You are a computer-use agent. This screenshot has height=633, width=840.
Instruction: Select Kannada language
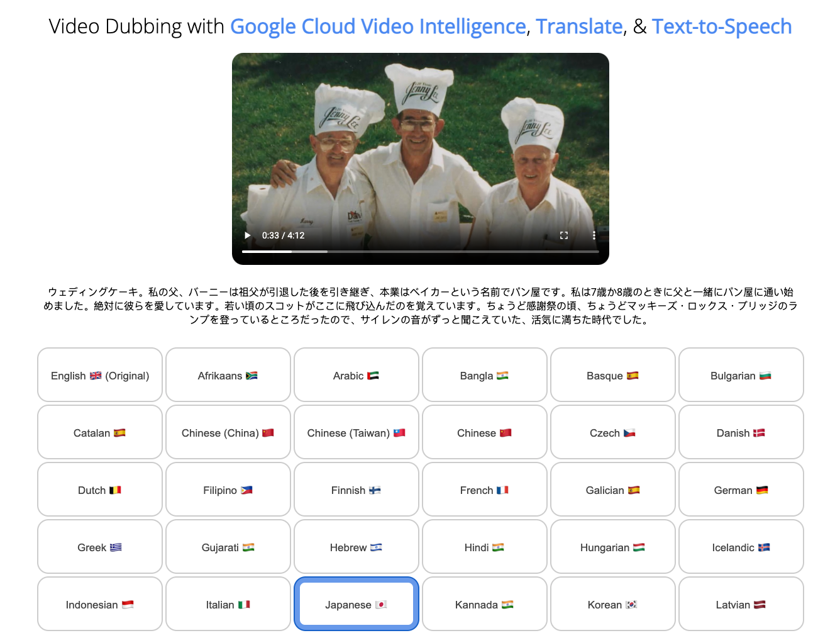[485, 604]
